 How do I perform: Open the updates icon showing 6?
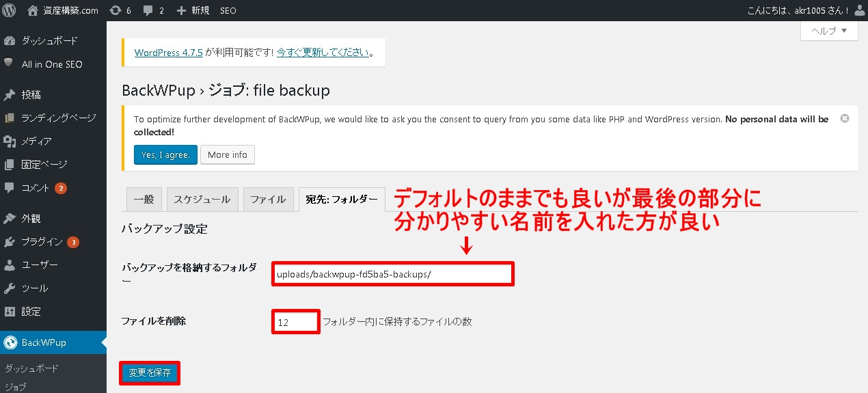click(116, 10)
